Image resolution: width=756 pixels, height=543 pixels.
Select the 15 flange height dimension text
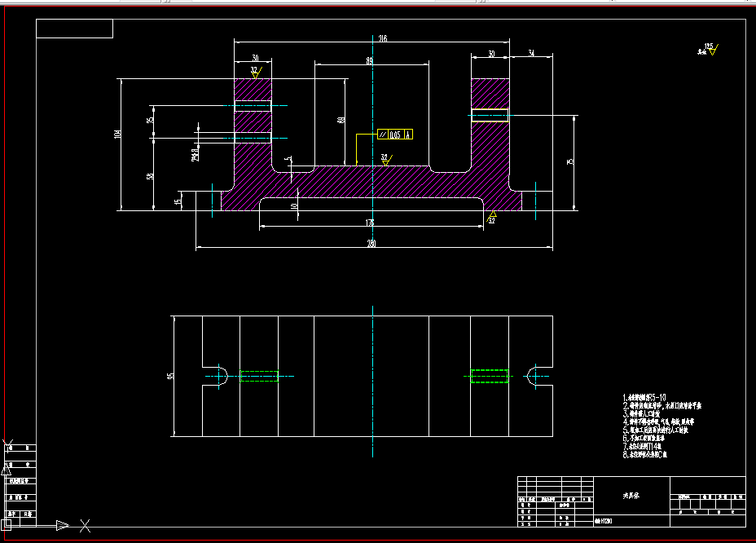tap(178, 201)
